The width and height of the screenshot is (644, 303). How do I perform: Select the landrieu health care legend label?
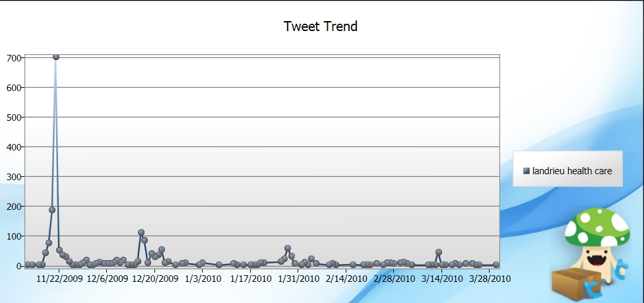pyautogui.click(x=571, y=171)
